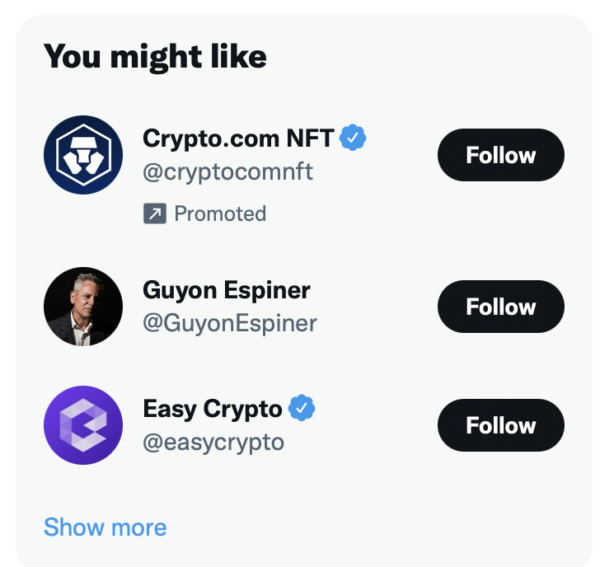Click the verified badge beside Crypto.com NFT
The height and width of the screenshot is (567, 600).
(353, 138)
